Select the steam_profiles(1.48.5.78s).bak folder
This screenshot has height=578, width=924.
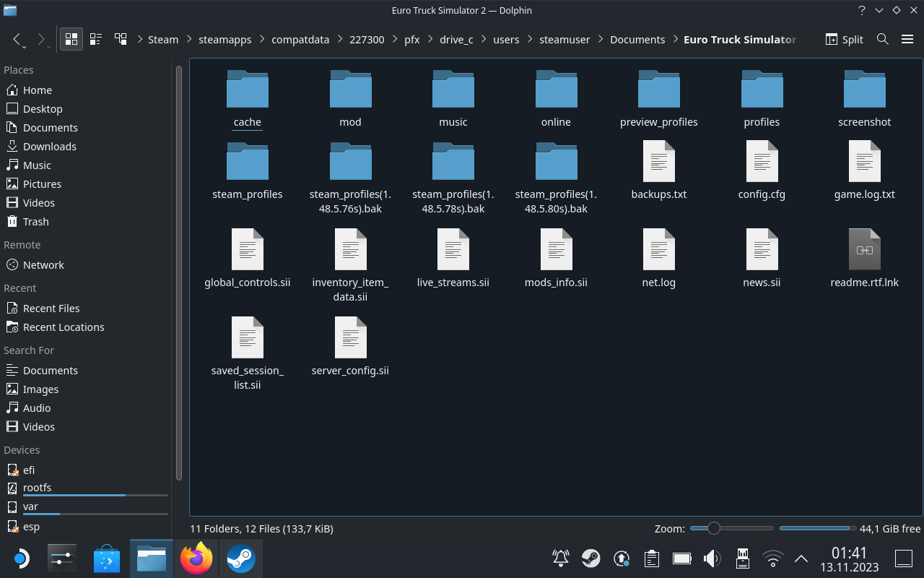[x=453, y=178]
